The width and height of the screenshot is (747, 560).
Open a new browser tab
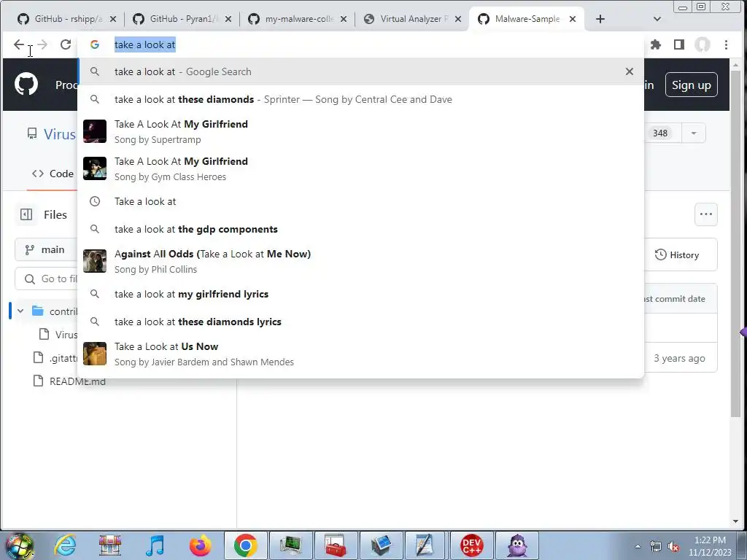[600, 19]
